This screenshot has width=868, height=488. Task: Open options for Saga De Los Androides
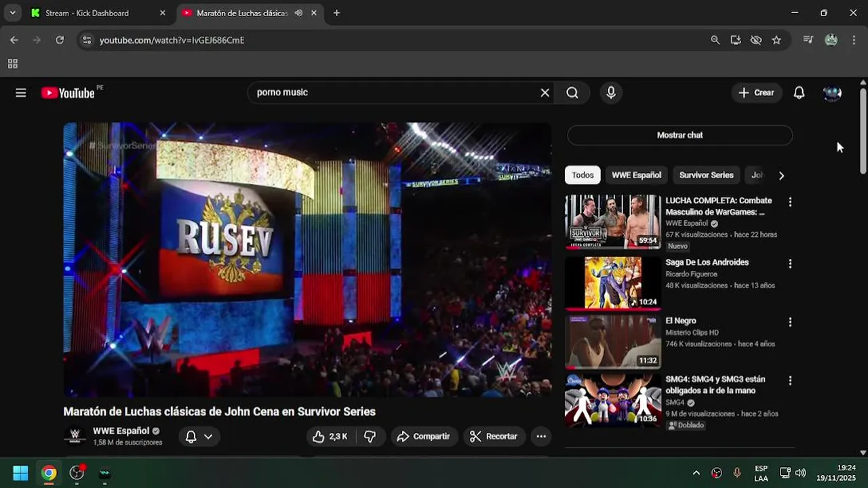pyautogui.click(x=790, y=264)
